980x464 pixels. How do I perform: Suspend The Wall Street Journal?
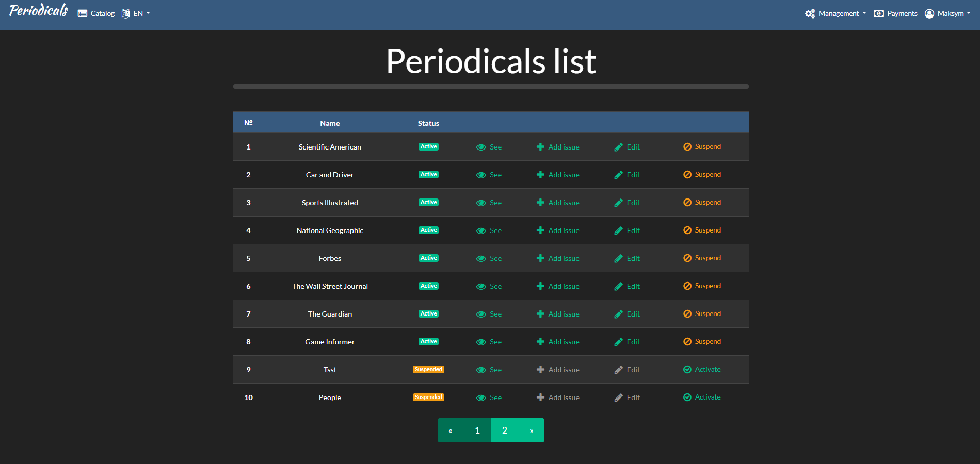tap(702, 286)
